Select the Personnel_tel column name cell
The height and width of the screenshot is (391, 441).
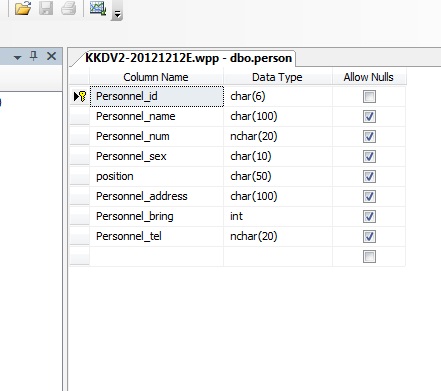[157, 237]
